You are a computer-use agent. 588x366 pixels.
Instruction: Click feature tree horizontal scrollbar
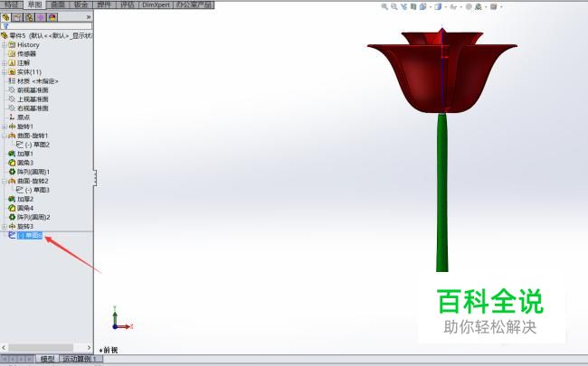click(41, 348)
